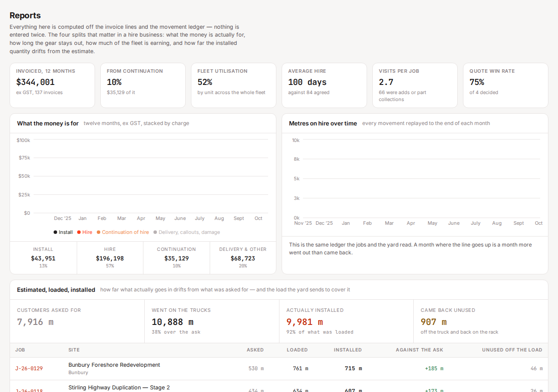The width and height of the screenshot is (558, 392).
Task: Click the 530 m asked cell
Action: pos(256,368)
